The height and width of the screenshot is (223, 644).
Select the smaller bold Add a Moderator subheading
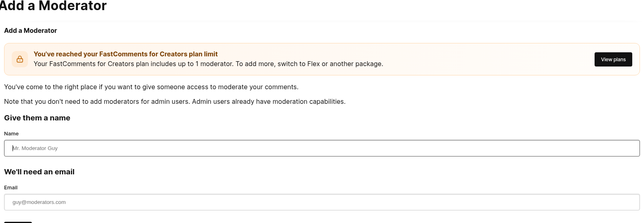pos(30,30)
